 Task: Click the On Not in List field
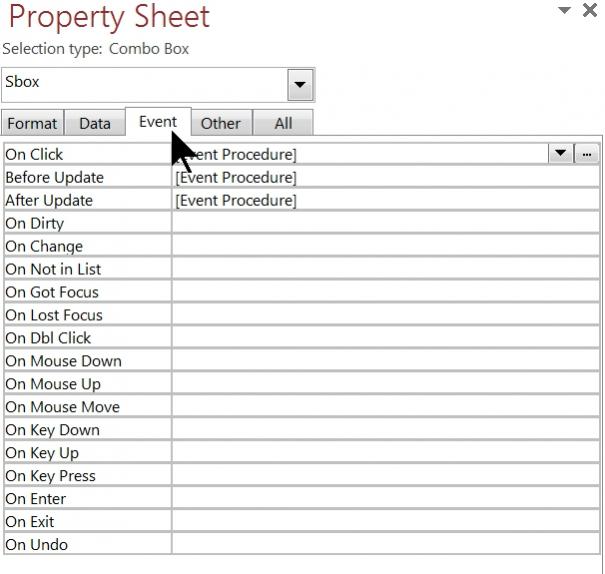386,269
